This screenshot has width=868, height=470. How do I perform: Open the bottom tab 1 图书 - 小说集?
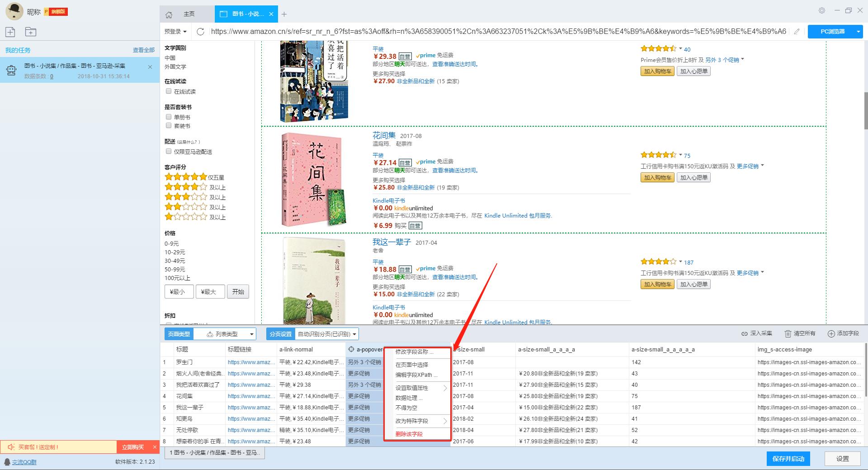[215, 452]
